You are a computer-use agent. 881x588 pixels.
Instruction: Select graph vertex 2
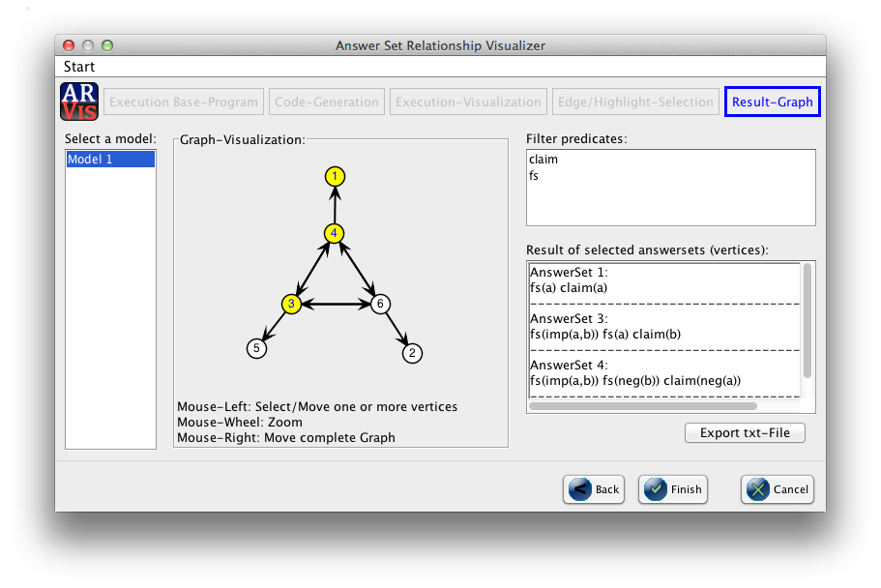[412, 352]
